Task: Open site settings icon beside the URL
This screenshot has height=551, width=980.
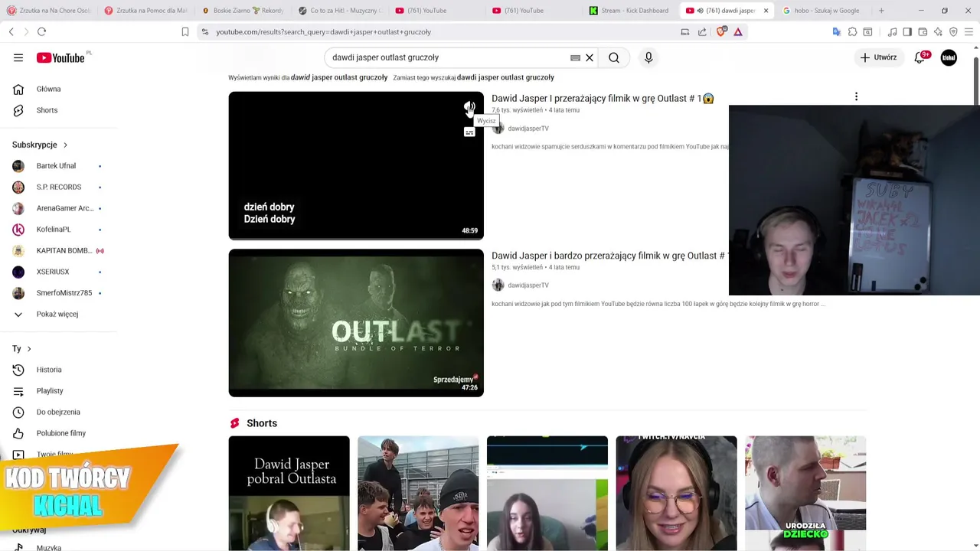Action: click(204, 31)
